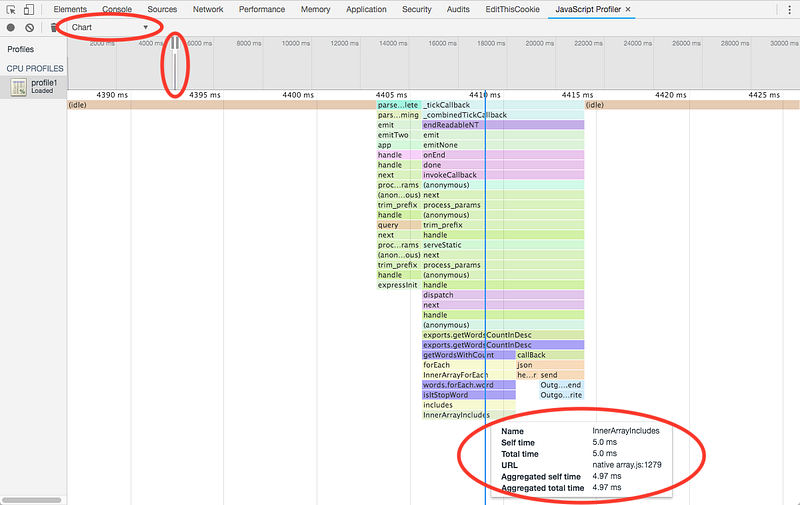Select the JavaScript Profiler tab
The width and height of the screenshot is (800, 505).
[588, 9]
